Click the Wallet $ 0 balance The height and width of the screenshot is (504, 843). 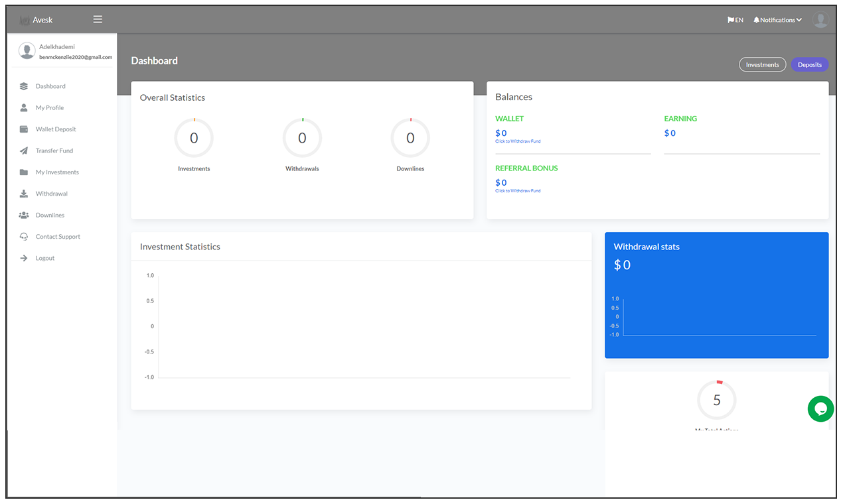[501, 133]
